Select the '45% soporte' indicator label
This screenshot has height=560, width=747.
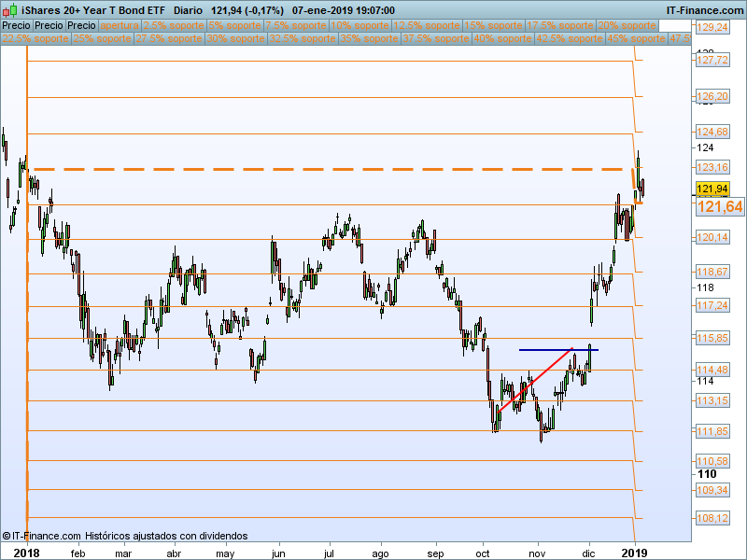[636, 38]
